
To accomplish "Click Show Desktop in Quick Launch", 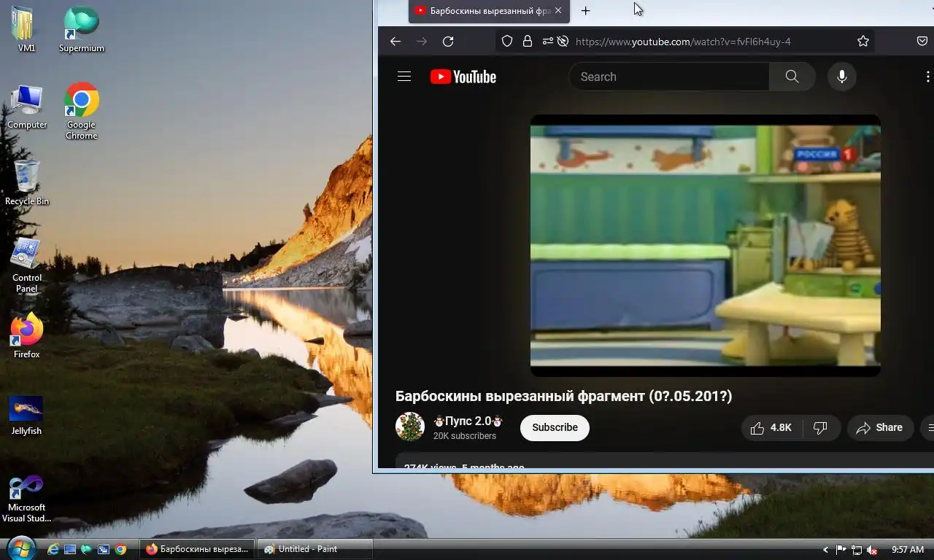I will [70, 549].
